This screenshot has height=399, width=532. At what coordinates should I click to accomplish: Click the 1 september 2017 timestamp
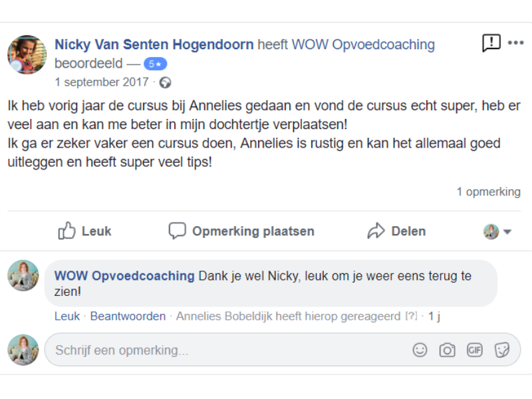pyautogui.click(x=102, y=82)
